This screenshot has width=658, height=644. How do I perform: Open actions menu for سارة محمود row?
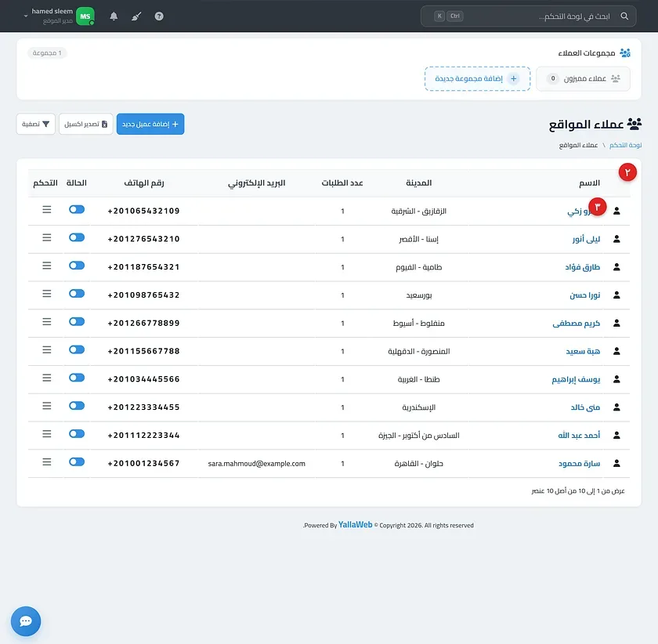(47, 461)
